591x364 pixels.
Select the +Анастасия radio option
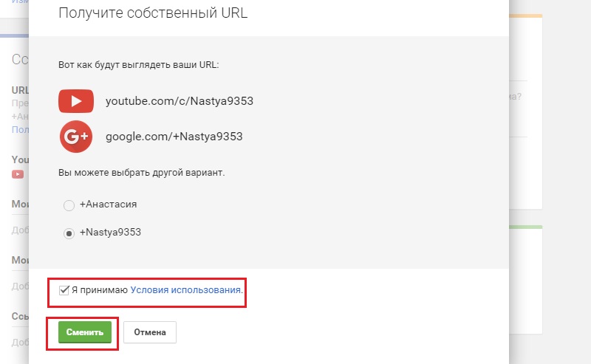(69, 205)
